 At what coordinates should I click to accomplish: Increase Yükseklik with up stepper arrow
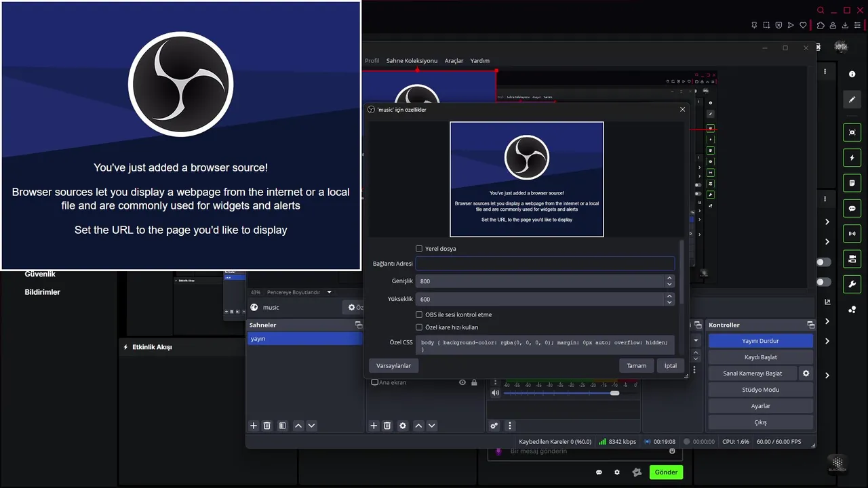coord(669,296)
